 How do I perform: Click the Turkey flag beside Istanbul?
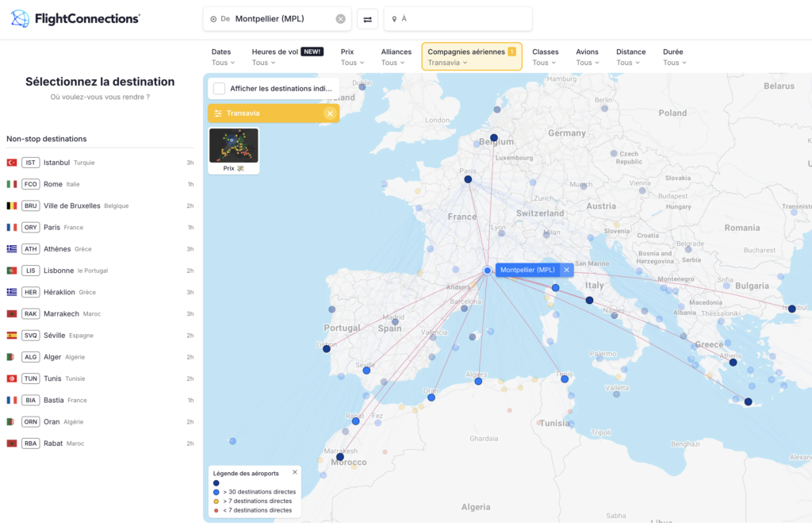tap(11, 163)
